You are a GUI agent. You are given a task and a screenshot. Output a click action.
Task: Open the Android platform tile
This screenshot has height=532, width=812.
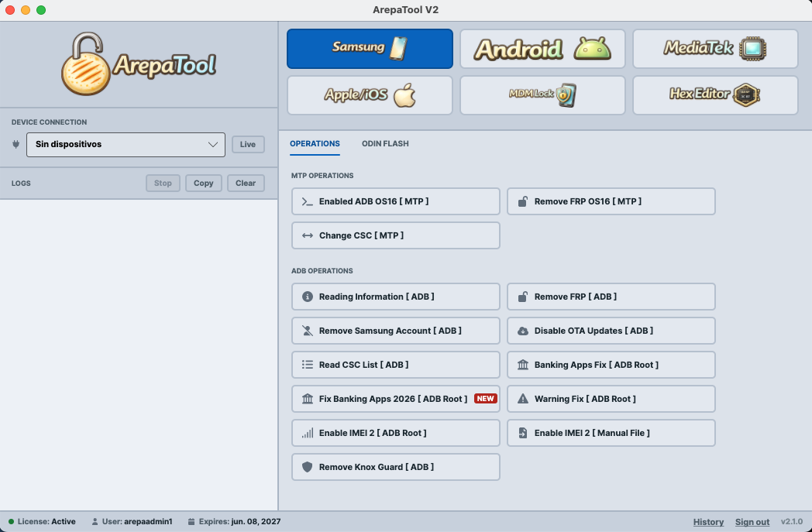point(542,49)
